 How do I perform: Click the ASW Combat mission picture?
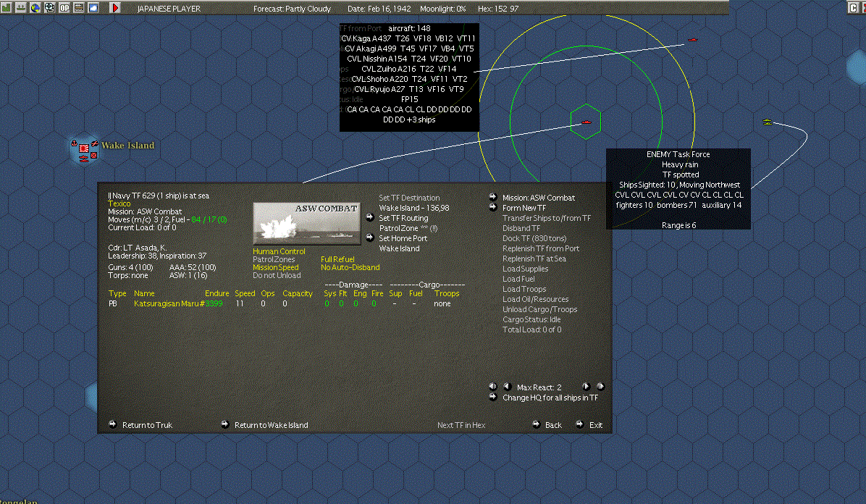306,223
